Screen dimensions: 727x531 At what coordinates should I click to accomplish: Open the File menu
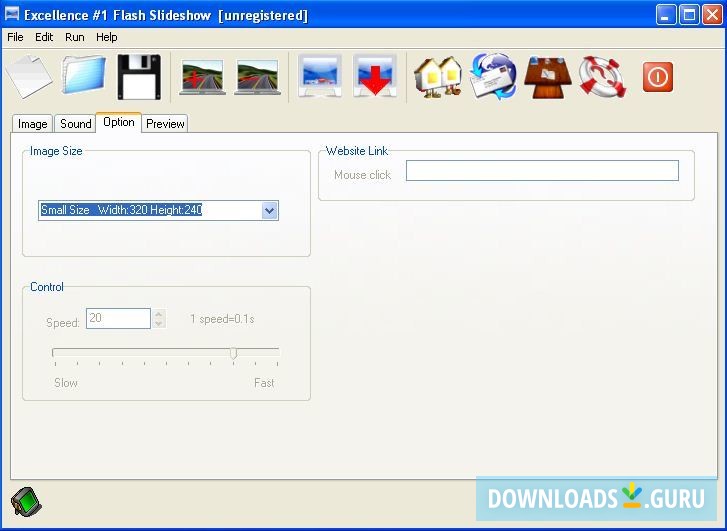tap(15, 37)
